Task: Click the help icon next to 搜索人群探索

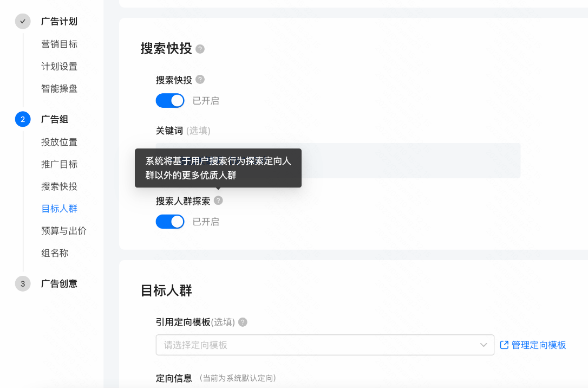Action: click(218, 201)
